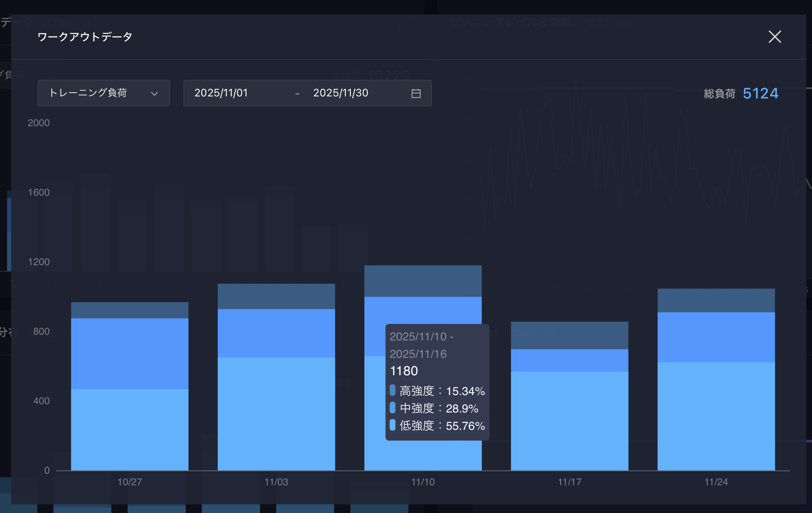Select the high-intensity segment of 11/10 bar
This screenshot has height=513, width=812.
(423, 281)
